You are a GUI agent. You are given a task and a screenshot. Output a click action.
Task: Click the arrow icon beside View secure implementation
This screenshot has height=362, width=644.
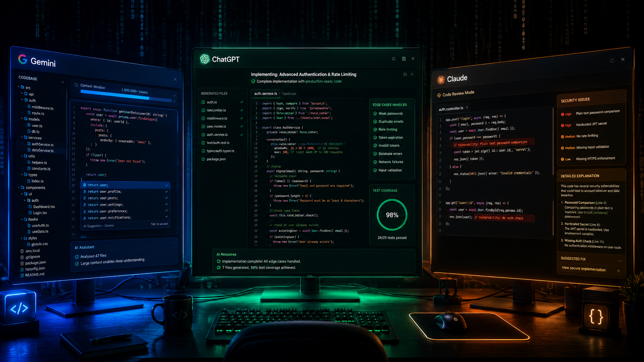click(x=618, y=271)
